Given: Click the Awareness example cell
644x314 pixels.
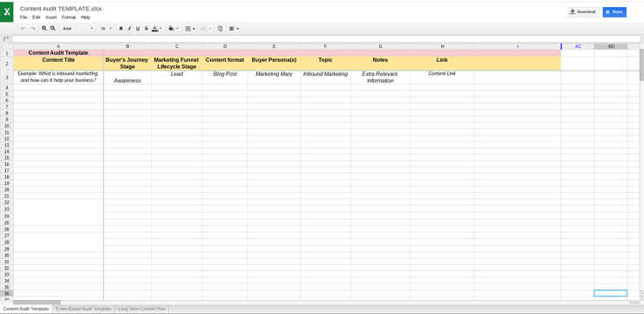Looking at the screenshot, I should (x=127, y=78).
